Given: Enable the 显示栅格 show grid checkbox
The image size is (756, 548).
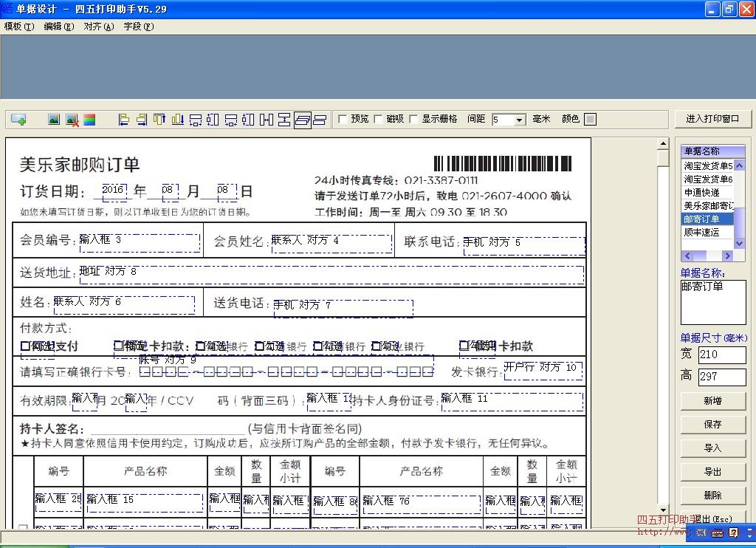Looking at the screenshot, I should (x=413, y=119).
